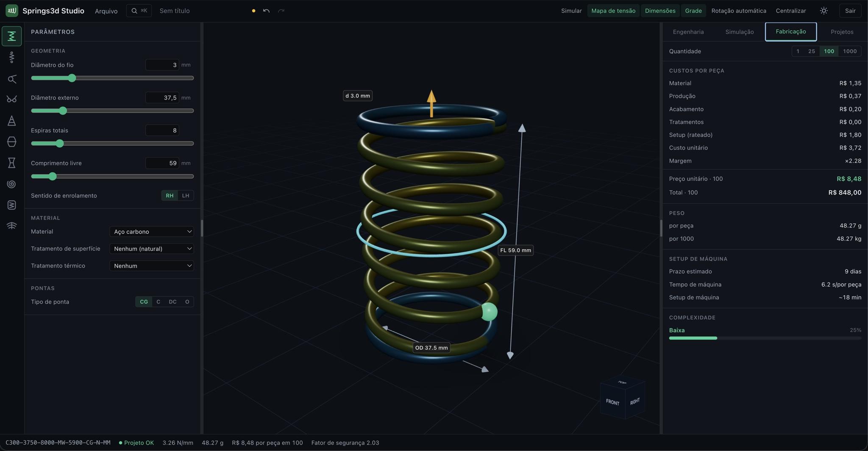The width and height of the screenshot is (868, 451).
Task: Open the Tratamento de superfície dropdown
Action: click(x=152, y=249)
